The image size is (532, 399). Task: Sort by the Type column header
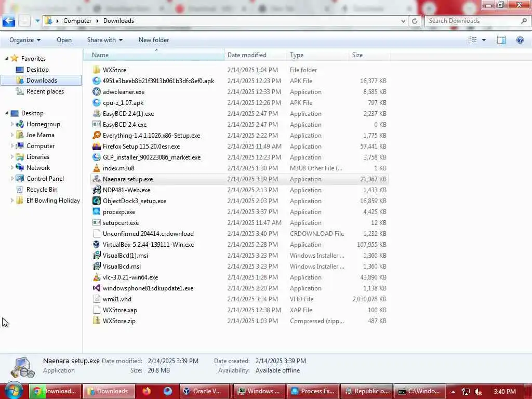[x=317, y=55]
